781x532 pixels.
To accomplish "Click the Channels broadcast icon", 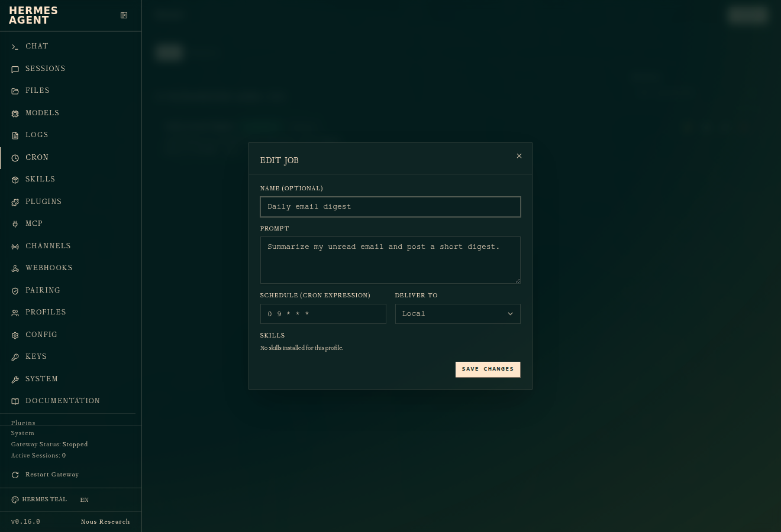I will [x=15, y=246].
